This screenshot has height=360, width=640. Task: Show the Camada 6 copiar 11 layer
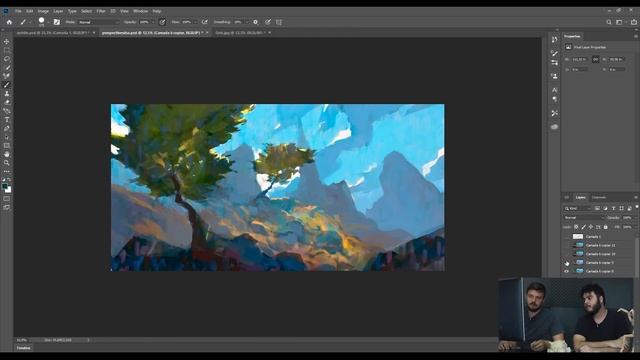tap(566, 245)
